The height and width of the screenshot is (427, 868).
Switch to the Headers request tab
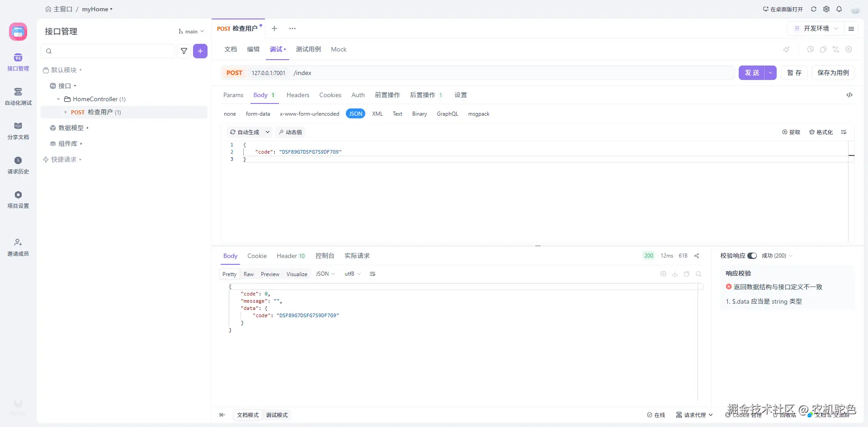297,95
